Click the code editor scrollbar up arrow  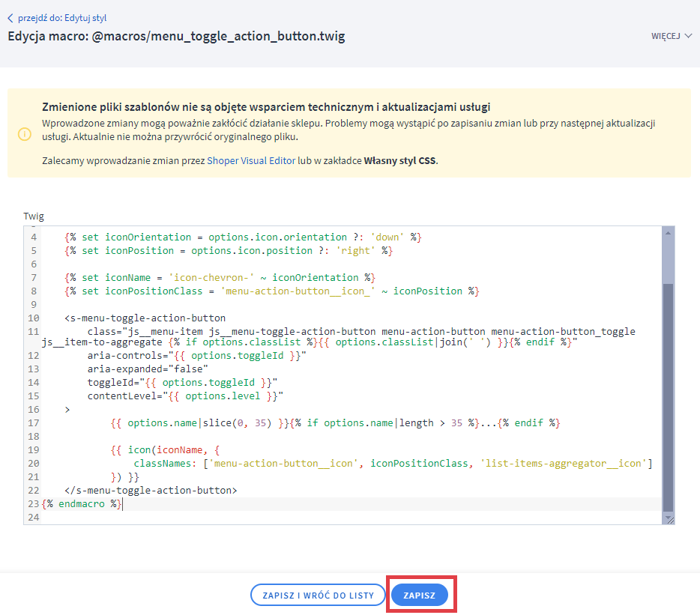(x=668, y=232)
